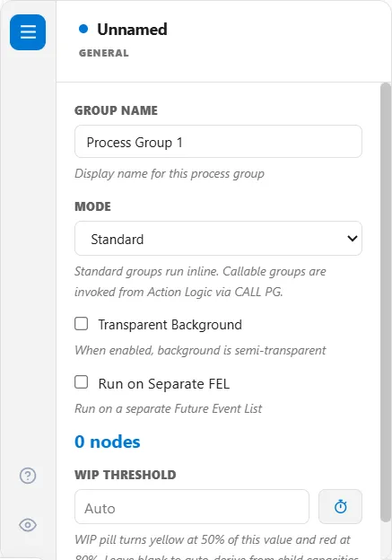Click the WIP Threshold Auto input field

point(192,506)
